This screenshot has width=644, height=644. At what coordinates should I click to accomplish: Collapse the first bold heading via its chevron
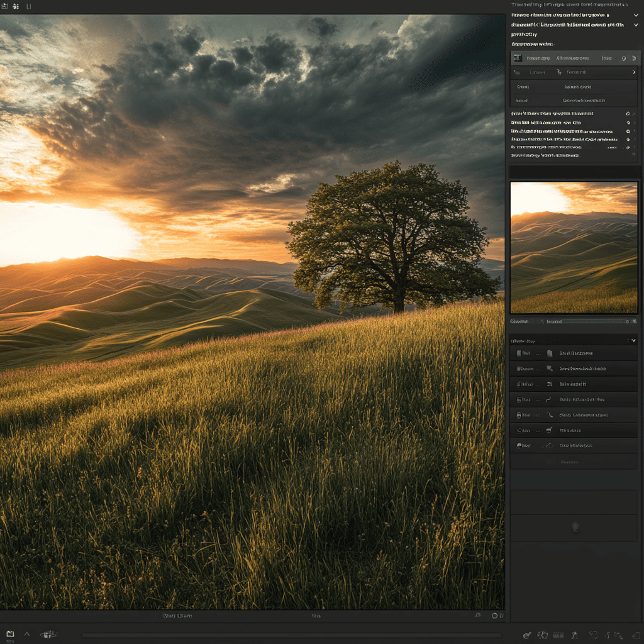(x=636, y=15)
